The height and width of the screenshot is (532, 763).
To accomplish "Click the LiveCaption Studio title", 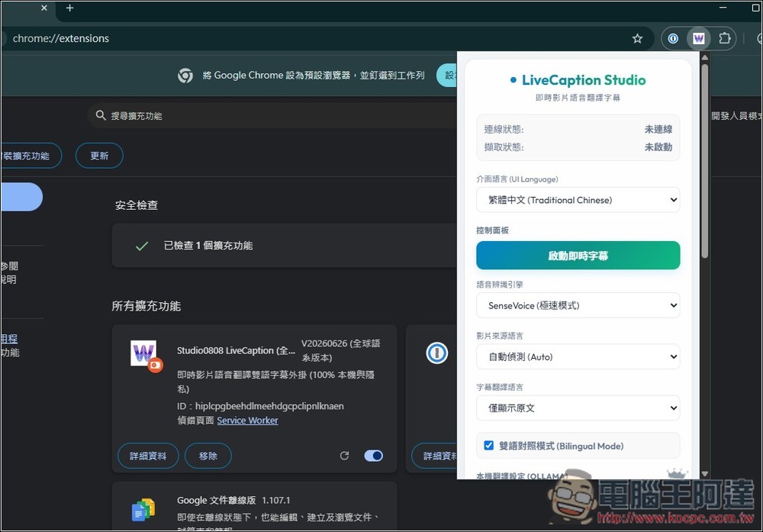I will (584, 80).
